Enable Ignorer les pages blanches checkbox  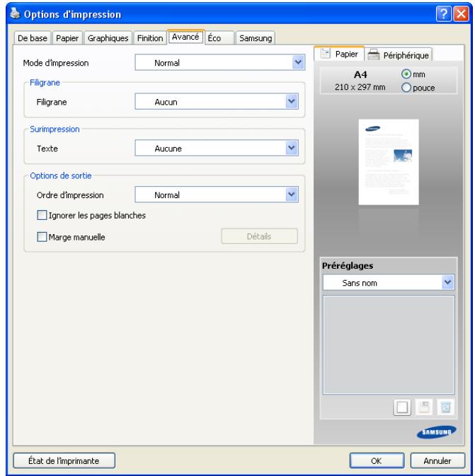tap(42, 215)
